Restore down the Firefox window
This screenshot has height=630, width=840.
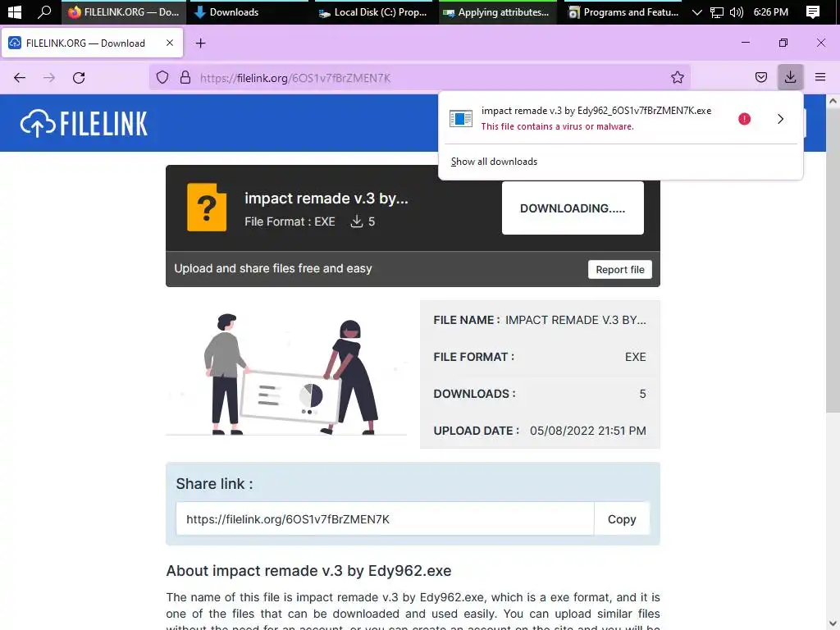click(783, 43)
